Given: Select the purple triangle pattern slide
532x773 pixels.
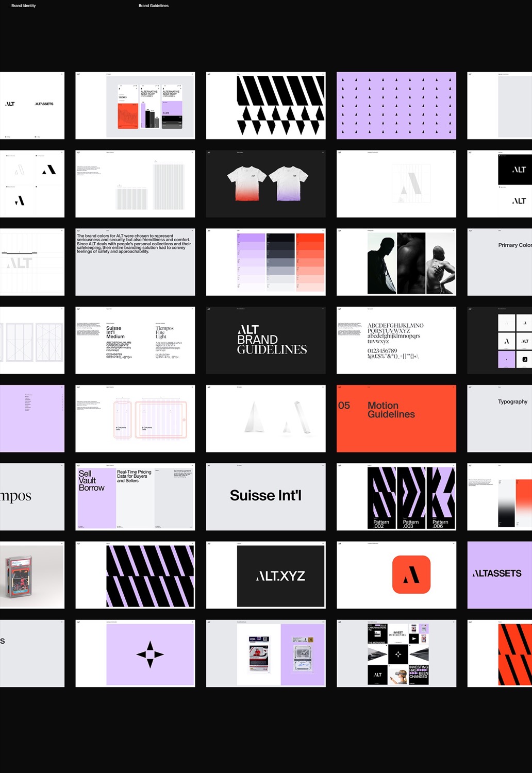Looking at the screenshot, I should coord(396,106).
